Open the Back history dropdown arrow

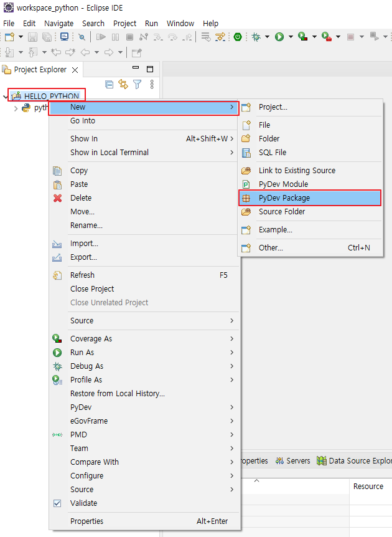click(x=96, y=52)
